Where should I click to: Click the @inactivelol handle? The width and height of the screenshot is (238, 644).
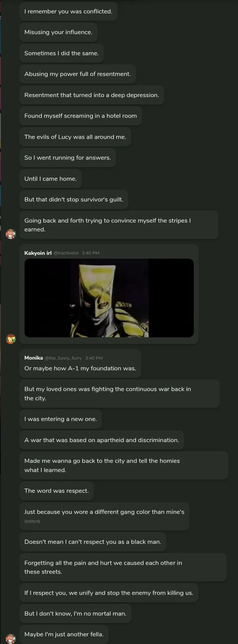[66, 253]
